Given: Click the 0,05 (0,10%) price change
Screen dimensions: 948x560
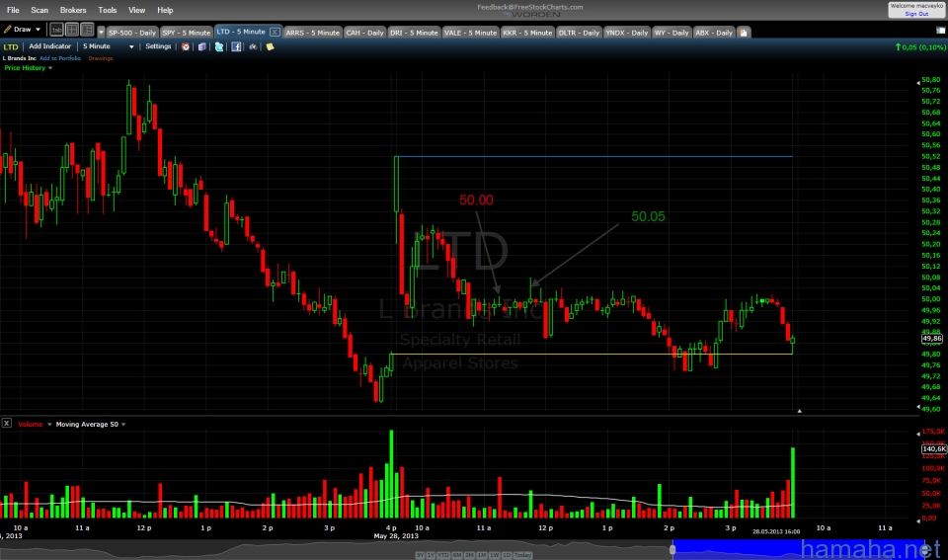Looking at the screenshot, I should click(x=920, y=46).
